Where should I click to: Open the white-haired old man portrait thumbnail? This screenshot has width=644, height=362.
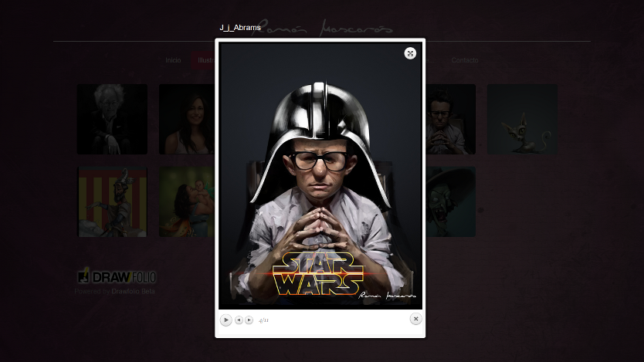pos(112,119)
